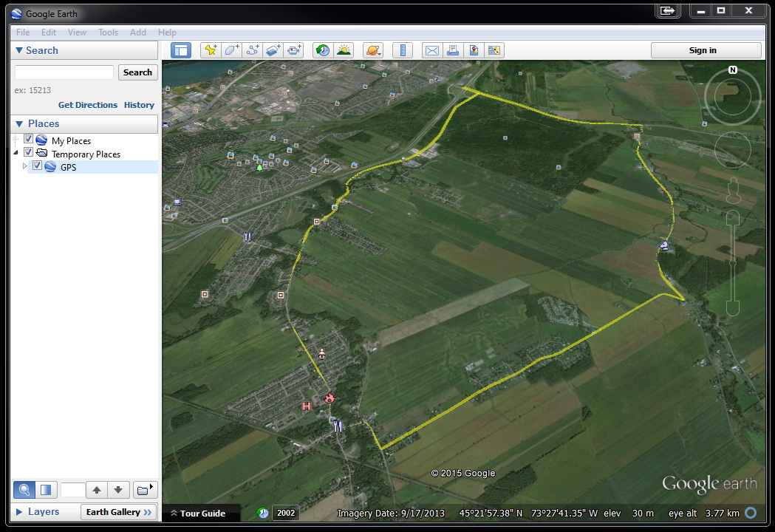The height and width of the screenshot is (532, 775).
Task: Click the Sign in button
Action: 706,50
